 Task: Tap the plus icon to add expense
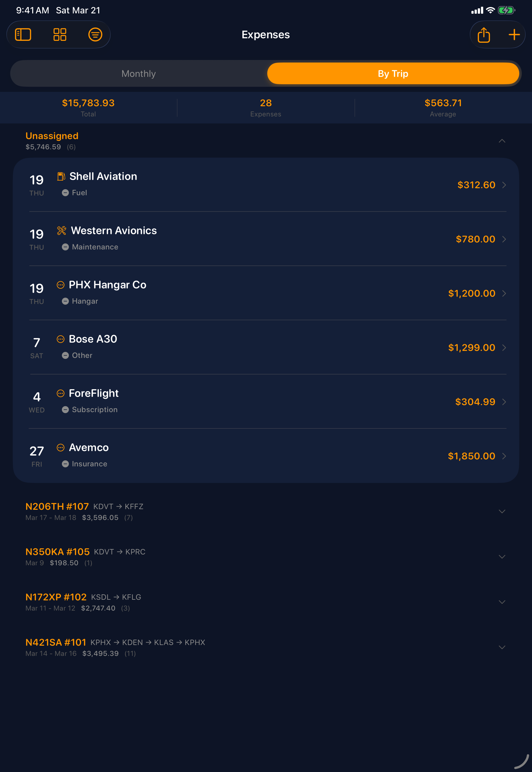514,34
